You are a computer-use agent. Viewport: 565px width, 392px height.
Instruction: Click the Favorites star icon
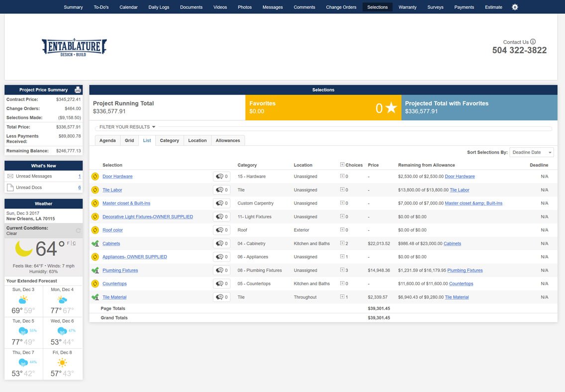391,108
